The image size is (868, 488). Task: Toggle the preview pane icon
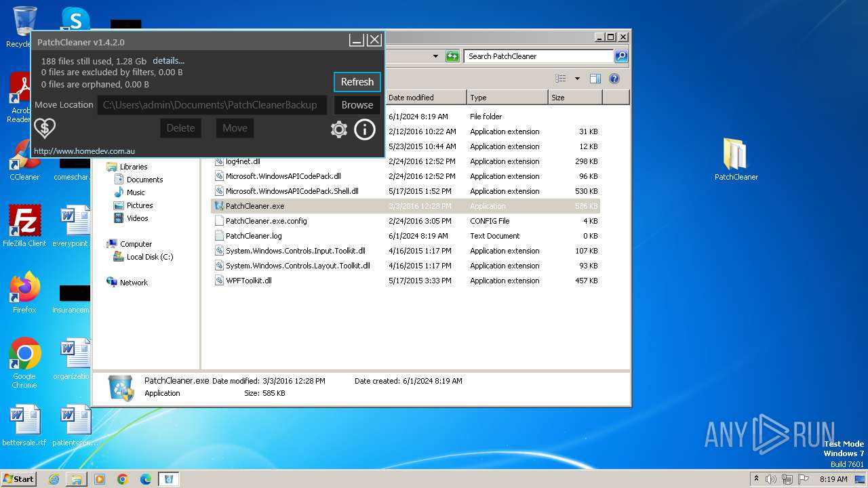tap(595, 79)
